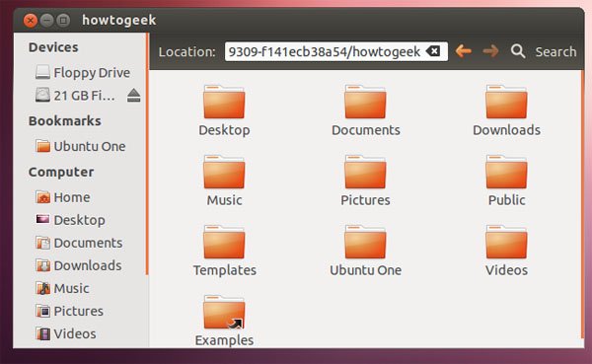Select the Documents folder in main view
The width and height of the screenshot is (592, 364).
coord(365,102)
